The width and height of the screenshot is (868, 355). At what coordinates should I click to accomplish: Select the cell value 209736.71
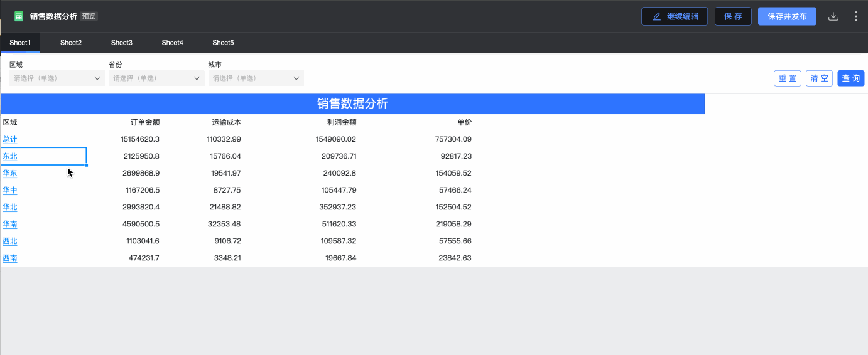339,156
